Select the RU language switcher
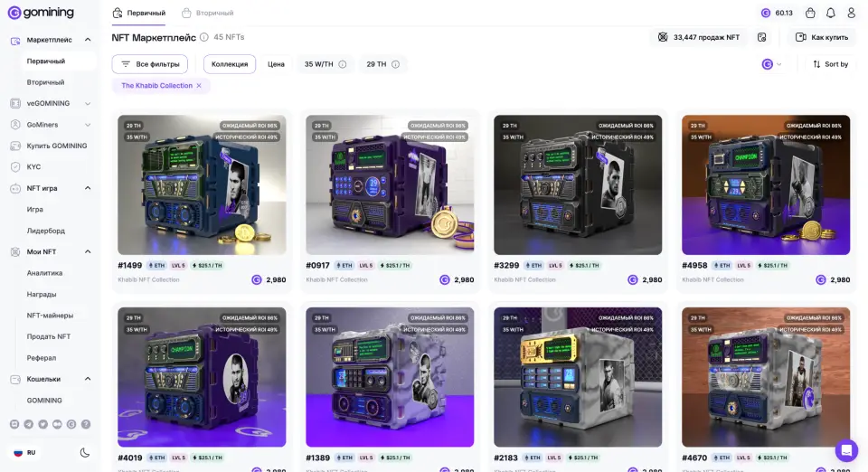 25,453
